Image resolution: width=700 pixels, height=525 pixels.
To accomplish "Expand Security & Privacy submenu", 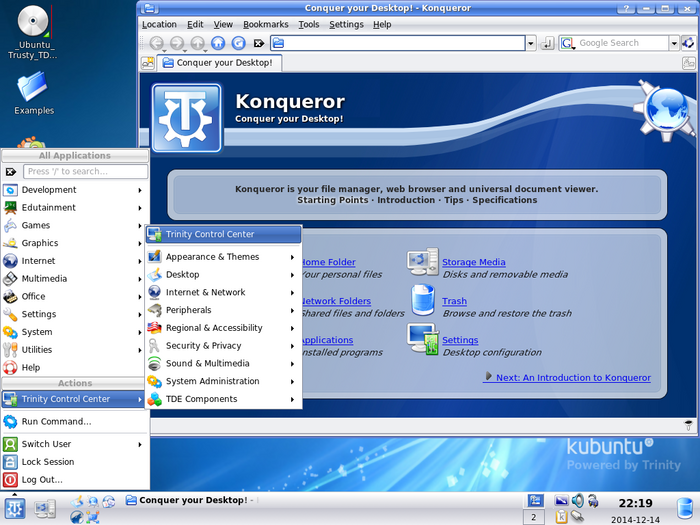I will 223,346.
